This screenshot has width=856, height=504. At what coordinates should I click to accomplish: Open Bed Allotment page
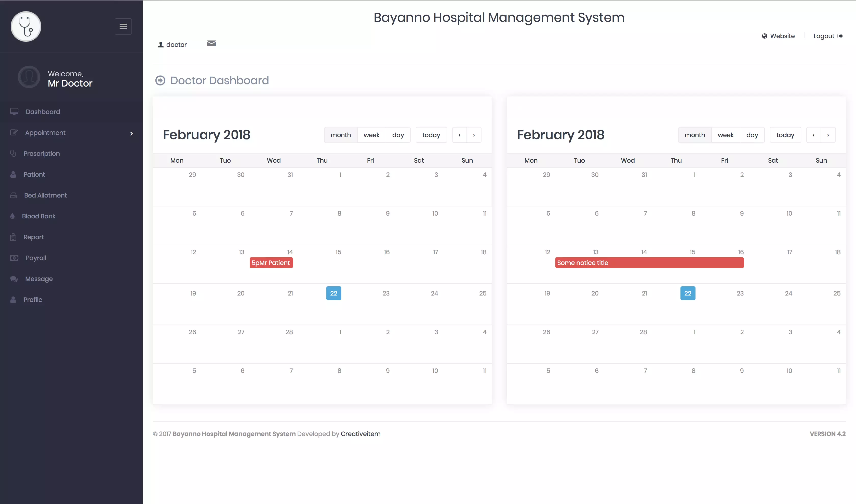click(x=46, y=195)
